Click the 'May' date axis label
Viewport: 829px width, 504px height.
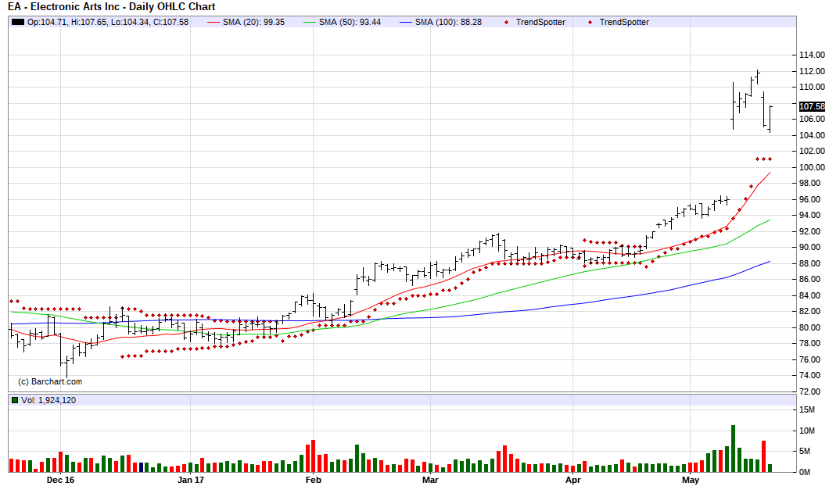691,480
